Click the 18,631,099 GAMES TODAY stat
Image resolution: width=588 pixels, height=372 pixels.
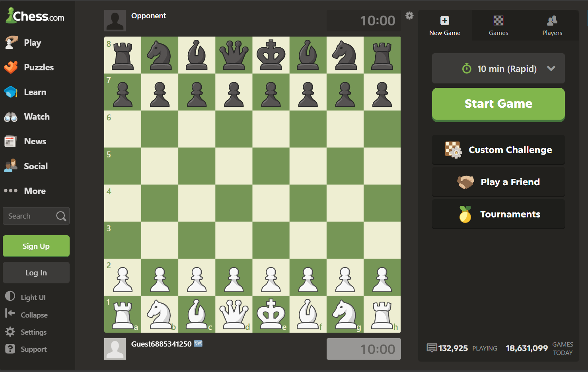coord(539,348)
